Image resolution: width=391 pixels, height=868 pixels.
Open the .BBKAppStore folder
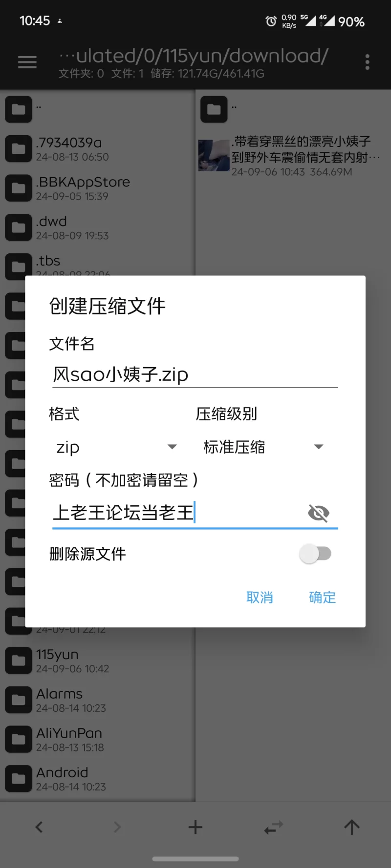click(98, 188)
